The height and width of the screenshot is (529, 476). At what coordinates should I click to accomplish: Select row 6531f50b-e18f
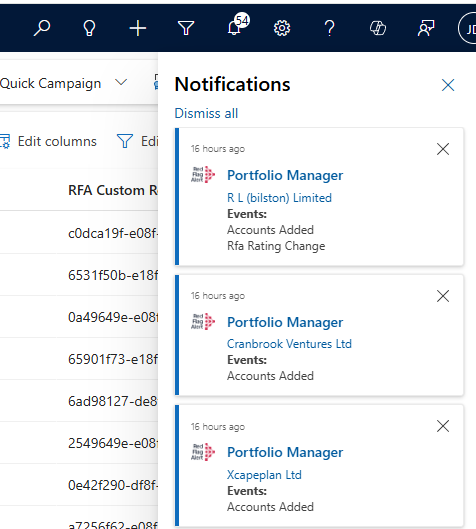[x=113, y=275]
